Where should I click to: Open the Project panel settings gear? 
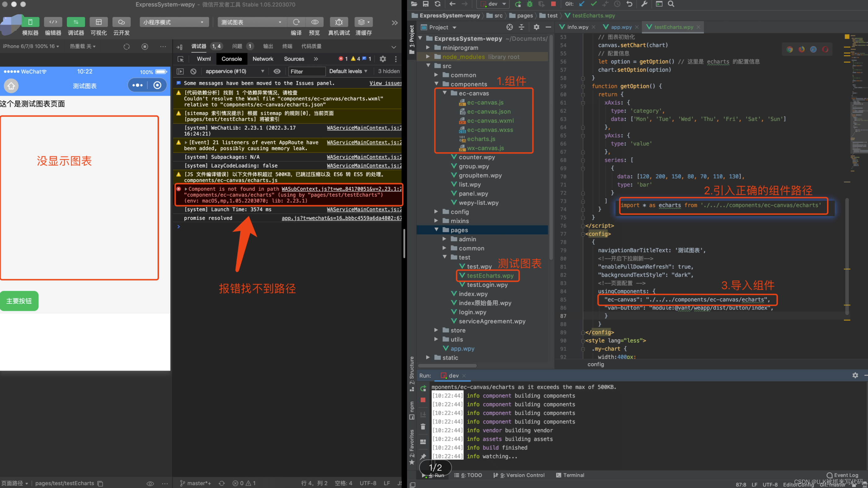pyautogui.click(x=537, y=27)
